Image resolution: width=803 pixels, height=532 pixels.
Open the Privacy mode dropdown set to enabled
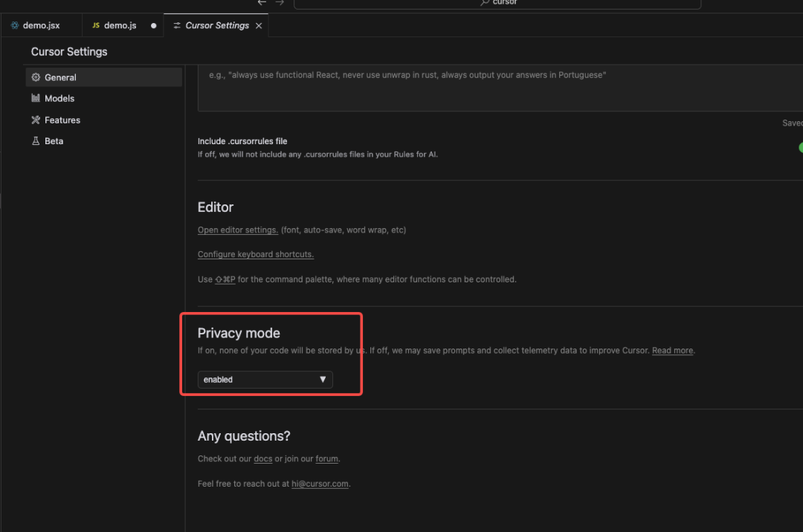click(x=265, y=380)
